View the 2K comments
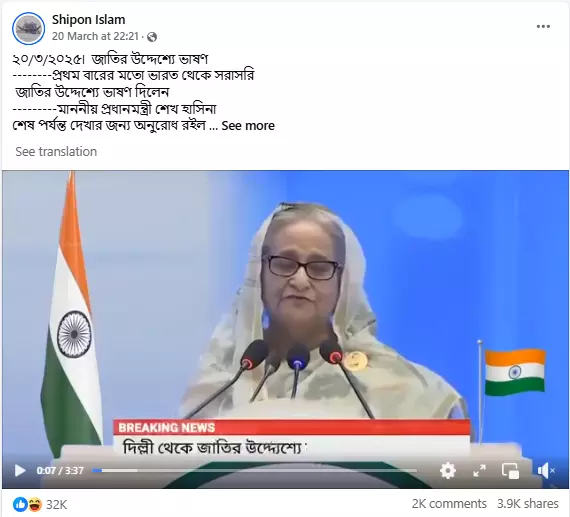 tap(449, 504)
